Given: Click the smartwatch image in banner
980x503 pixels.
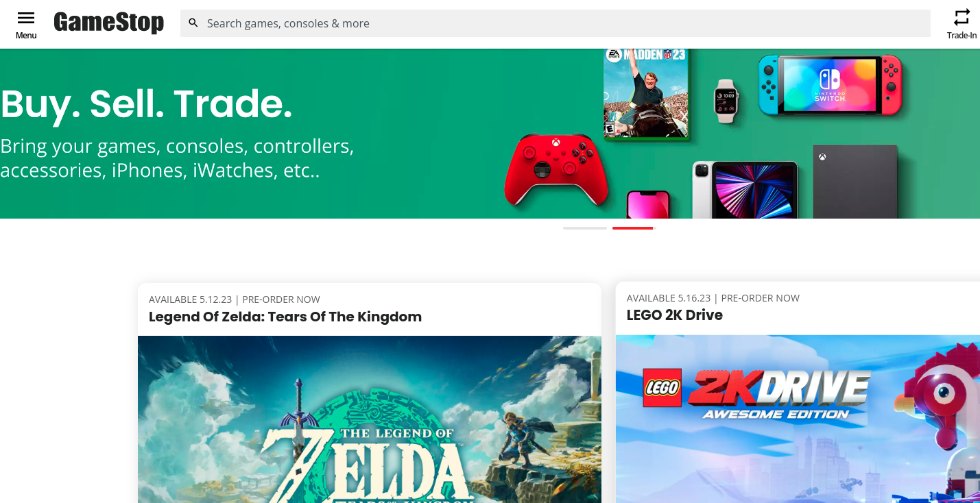Looking at the screenshot, I should (726, 101).
